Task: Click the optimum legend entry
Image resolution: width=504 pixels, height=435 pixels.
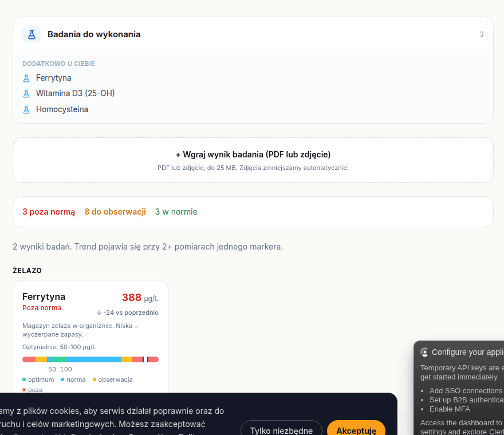Action: [x=38, y=379]
